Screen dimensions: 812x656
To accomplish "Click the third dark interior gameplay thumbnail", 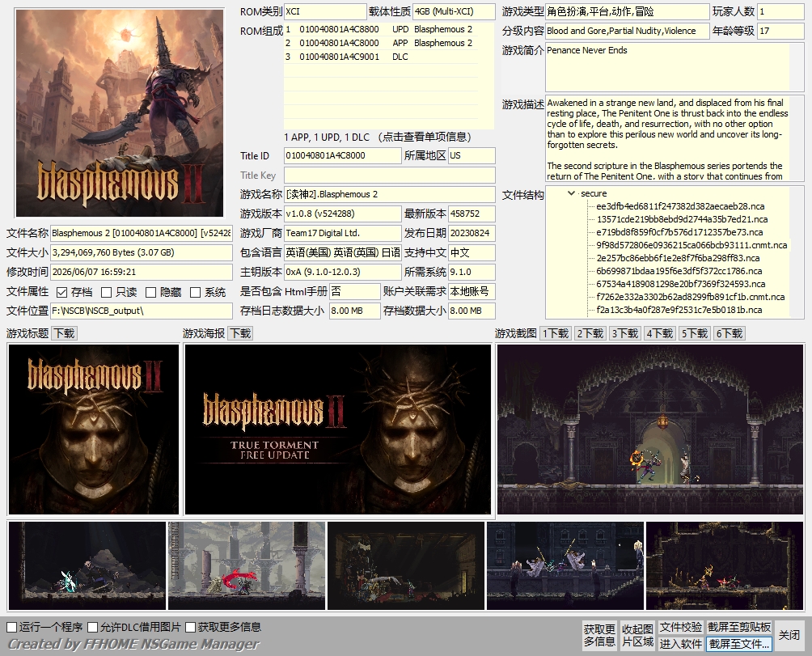I will tap(406, 565).
